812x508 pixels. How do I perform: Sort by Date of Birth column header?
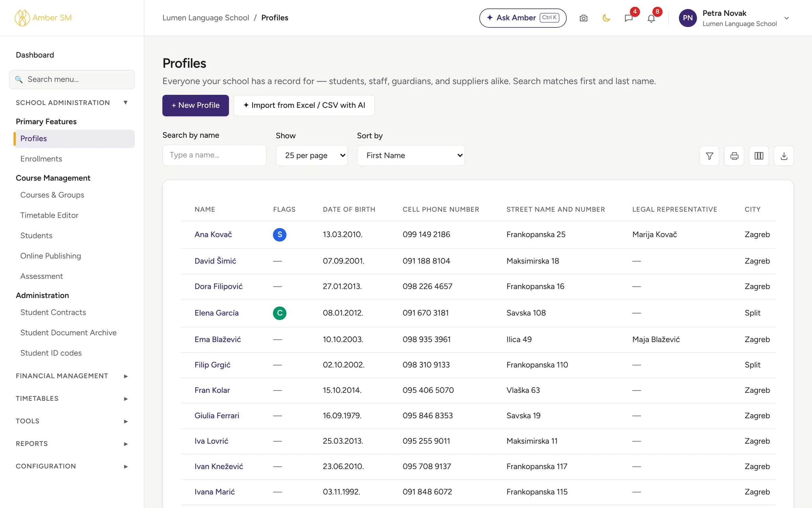tap(349, 209)
